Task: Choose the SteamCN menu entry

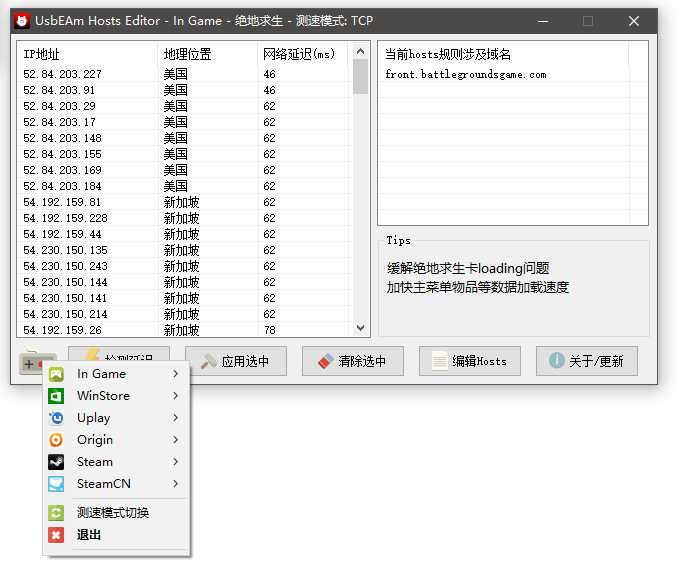Action: click(104, 484)
